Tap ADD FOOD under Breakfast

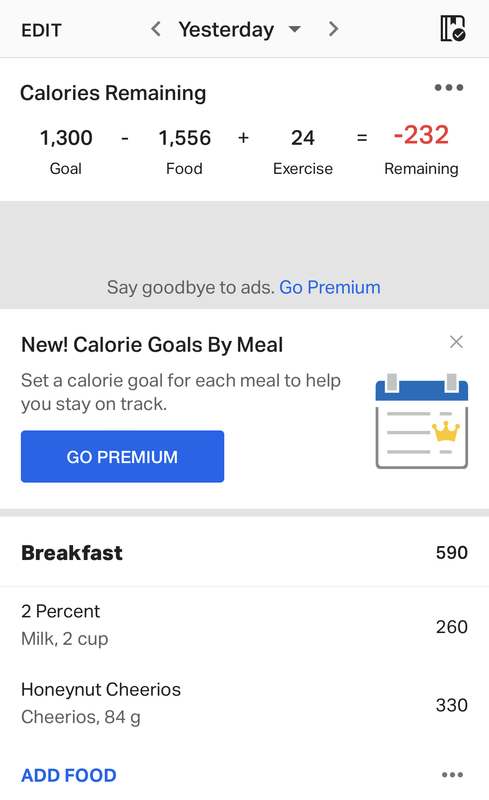[69, 776]
